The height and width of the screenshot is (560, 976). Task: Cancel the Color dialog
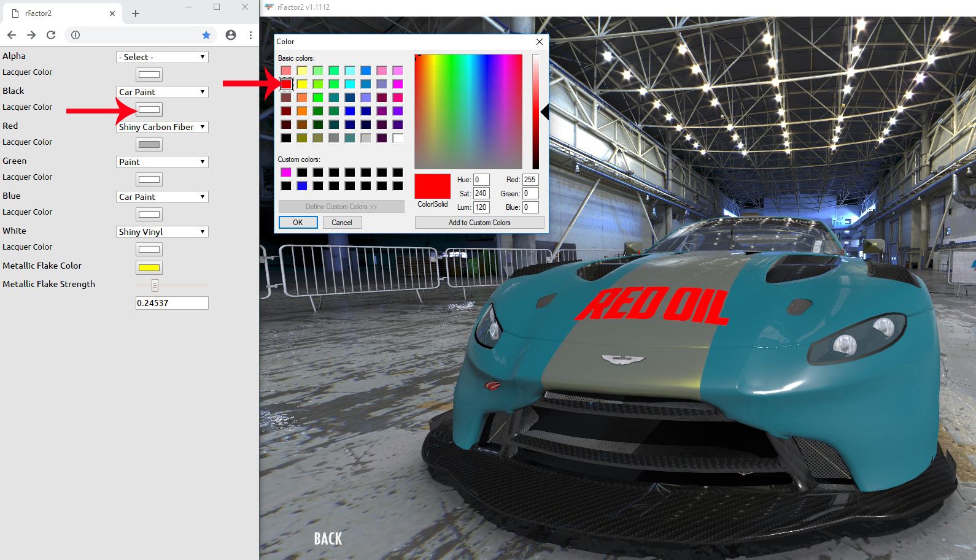[x=342, y=223]
